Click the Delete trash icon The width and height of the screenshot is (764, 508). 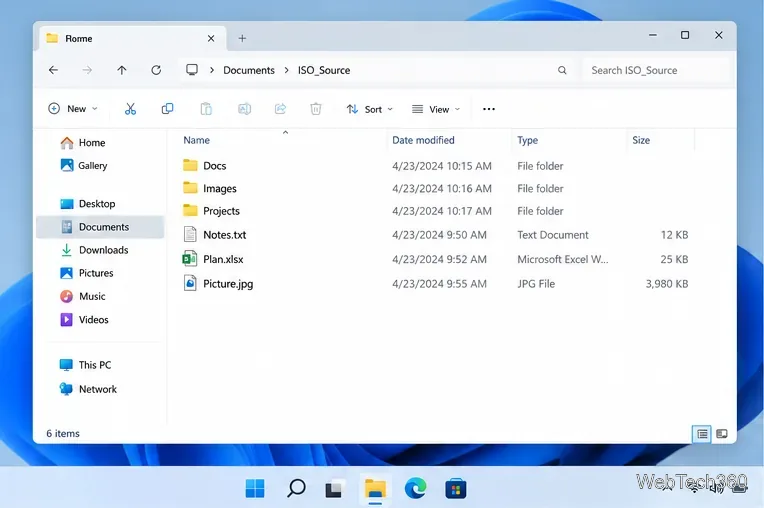(x=316, y=109)
